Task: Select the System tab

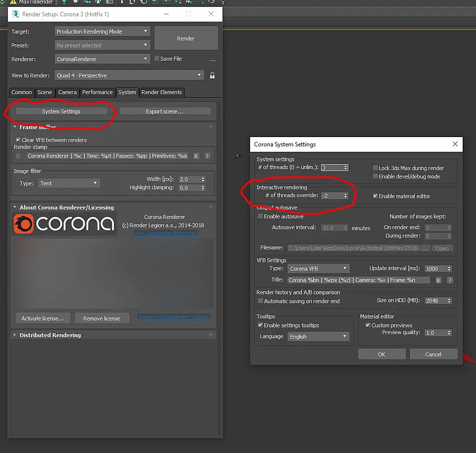Action: [x=127, y=92]
